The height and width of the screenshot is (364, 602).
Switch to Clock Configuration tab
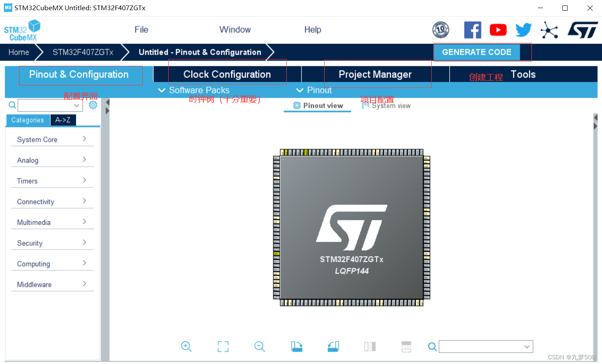click(227, 74)
